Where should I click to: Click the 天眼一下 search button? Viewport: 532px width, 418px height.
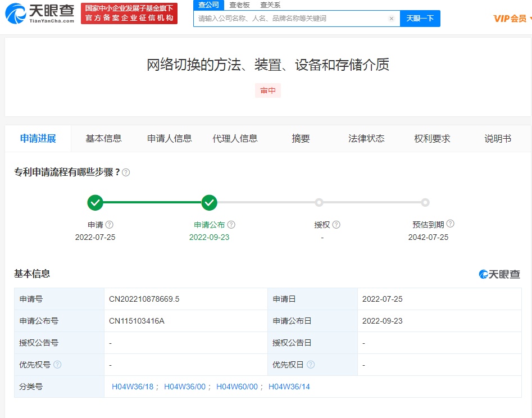click(x=420, y=19)
